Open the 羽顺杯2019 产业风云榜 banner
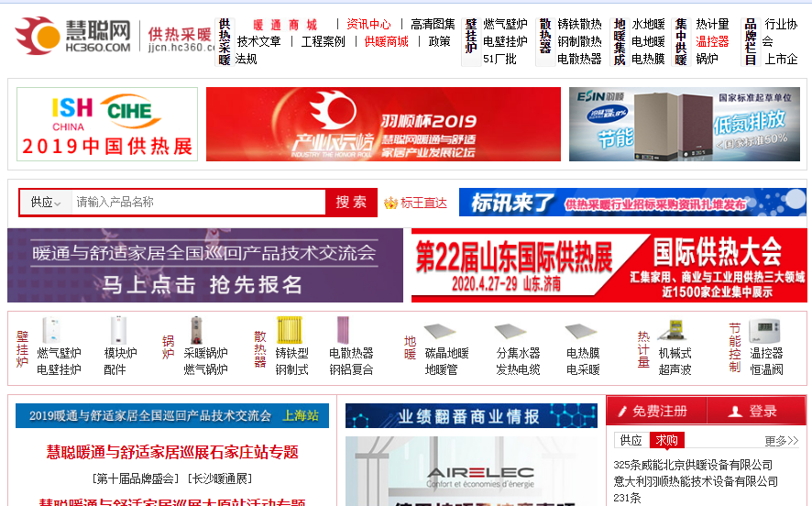The width and height of the screenshot is (812, 506). (x=383, y=125)
